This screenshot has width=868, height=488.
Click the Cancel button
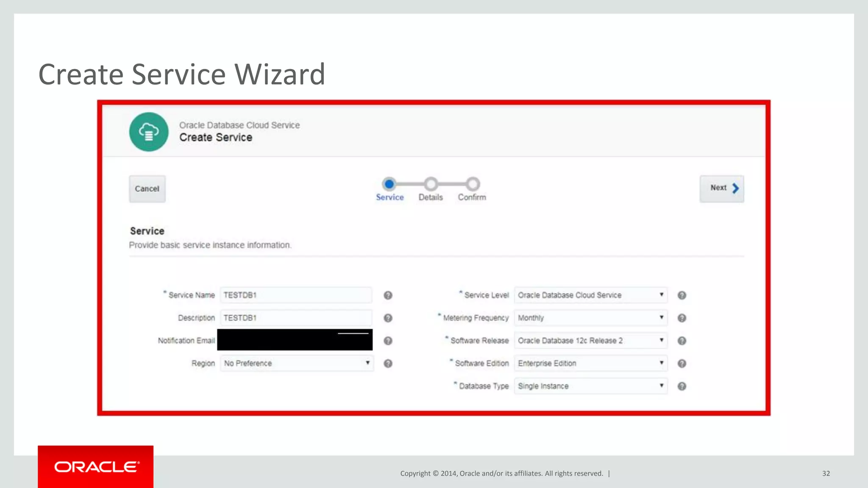tap(147, 189)
